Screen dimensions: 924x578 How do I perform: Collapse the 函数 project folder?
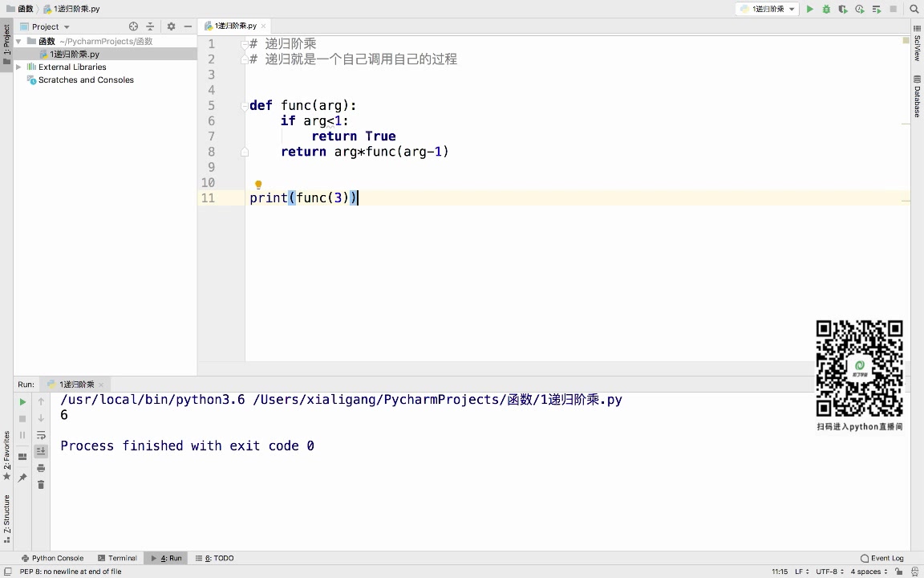click(18, 41)
